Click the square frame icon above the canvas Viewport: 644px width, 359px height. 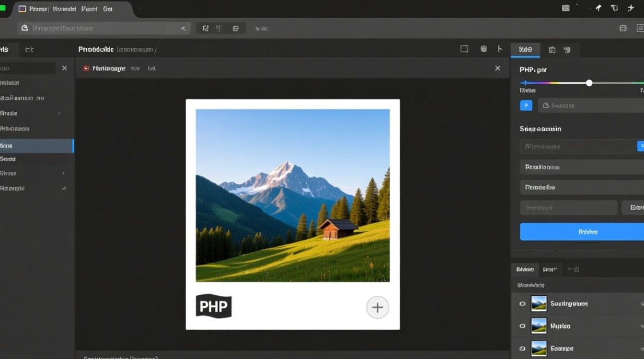(x=464, y=49)
